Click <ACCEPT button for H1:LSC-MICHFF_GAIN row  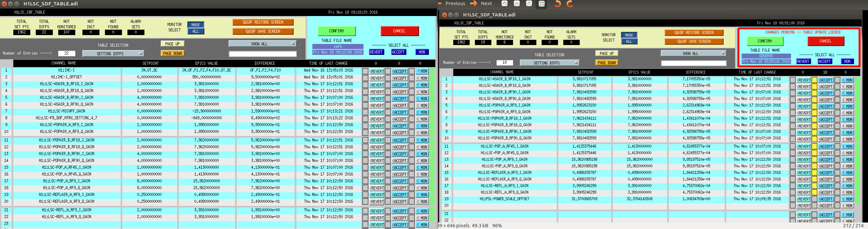[x=399, y=112]
